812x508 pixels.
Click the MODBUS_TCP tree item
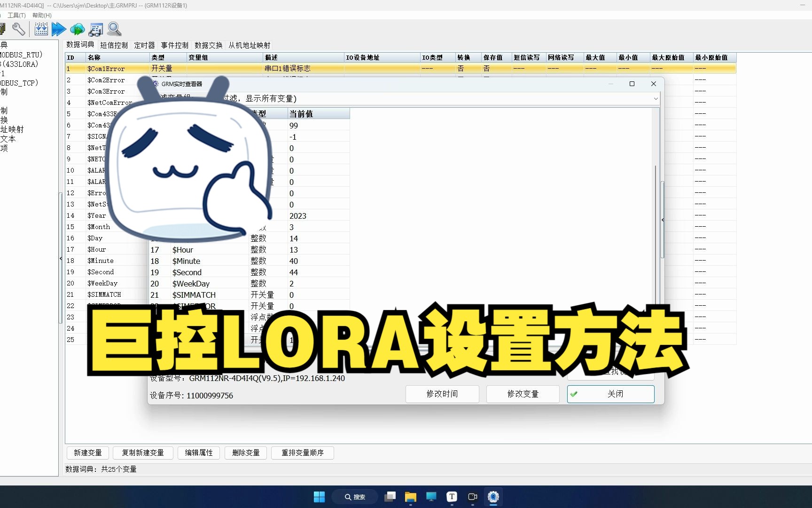[x=19, y=83]
